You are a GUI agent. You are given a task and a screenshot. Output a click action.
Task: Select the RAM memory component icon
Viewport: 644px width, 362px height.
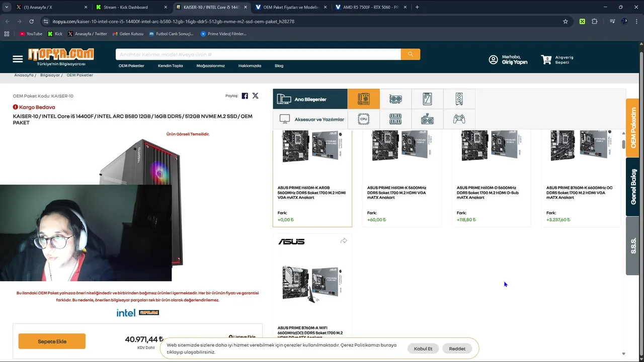click(x=395, y=119)
